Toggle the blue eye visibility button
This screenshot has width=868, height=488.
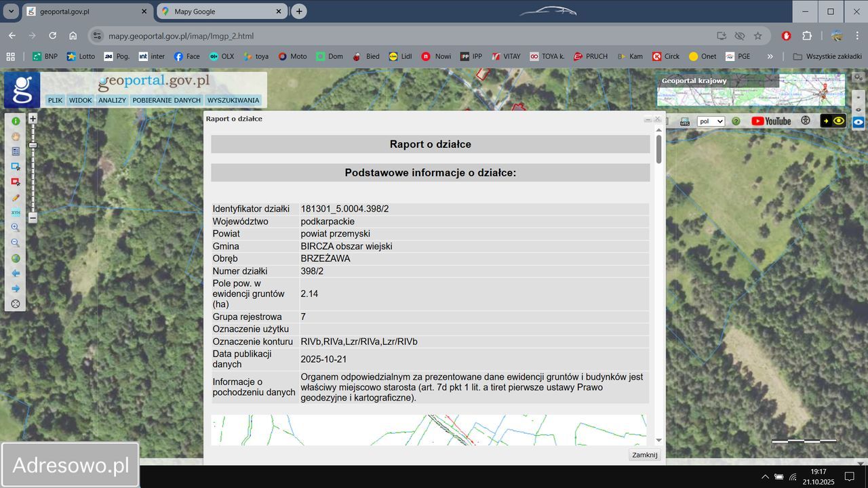[859, 122]
